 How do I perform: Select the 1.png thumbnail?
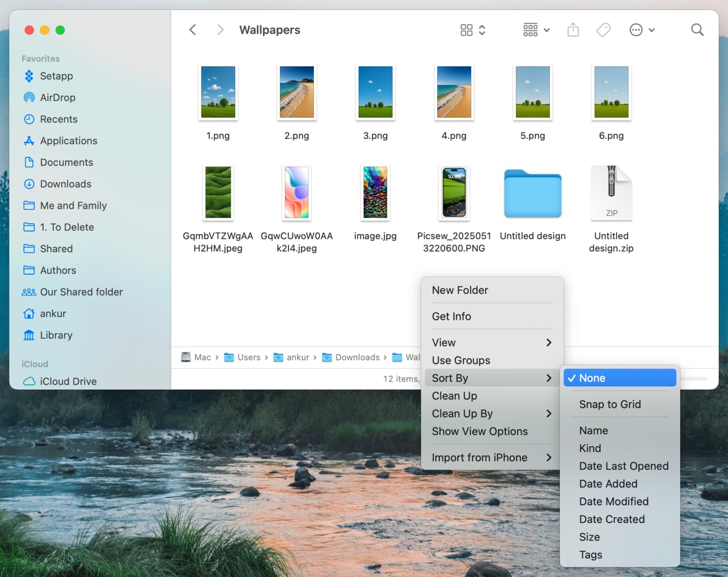click(218, 92)
